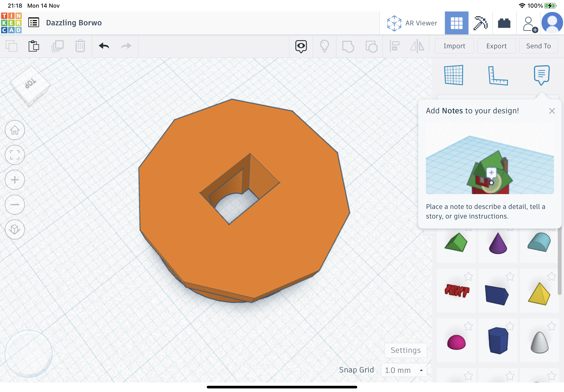Viewport: 564px width, 392px height.
Task: Select the Workplane tool
Action: coord(454,75)
